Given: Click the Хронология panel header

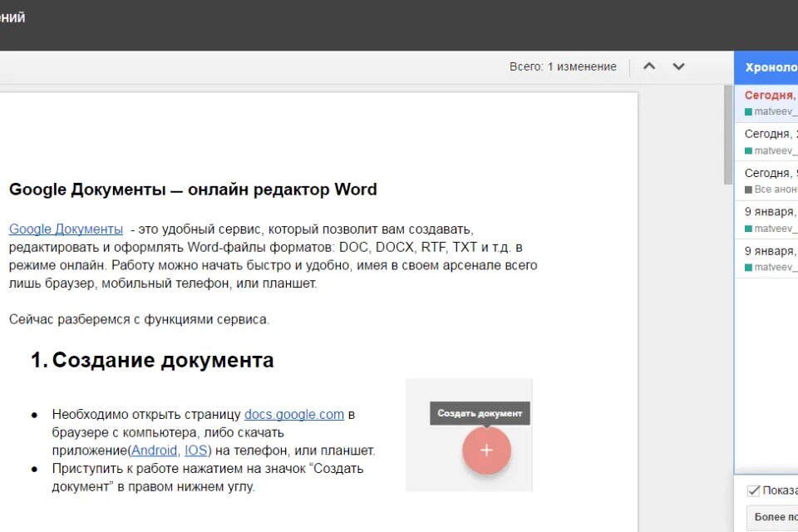Looking at the screenshot, I should [x=766, y=67].
